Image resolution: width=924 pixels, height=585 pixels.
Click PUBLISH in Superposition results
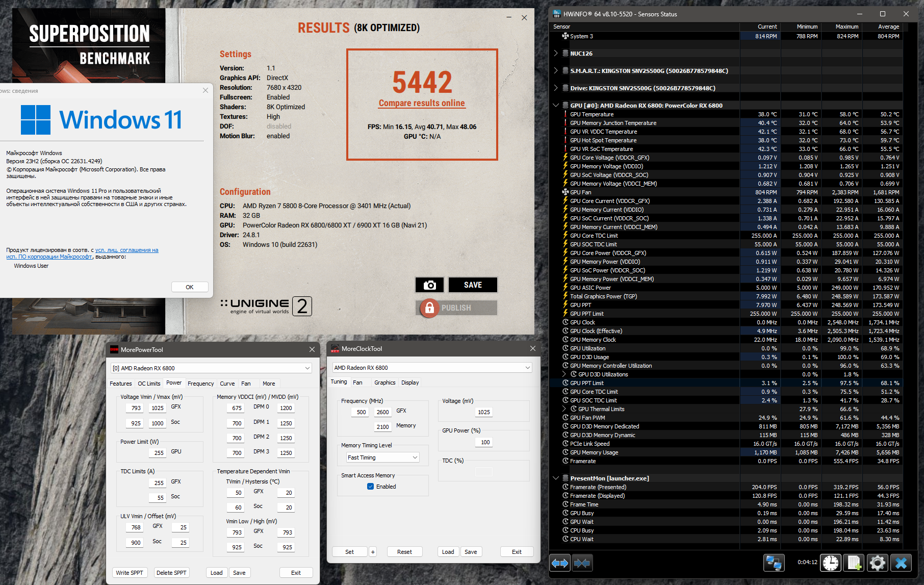pyautogui.click(x=456, y=308)
